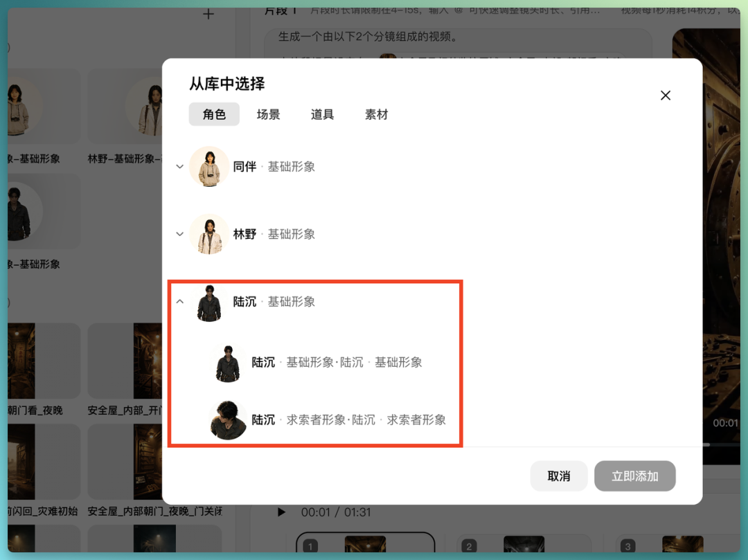Screen dimensions: 748x560
Task: Open 朝门看_夜晚 scene card in background
Action: tap(44, 370)
